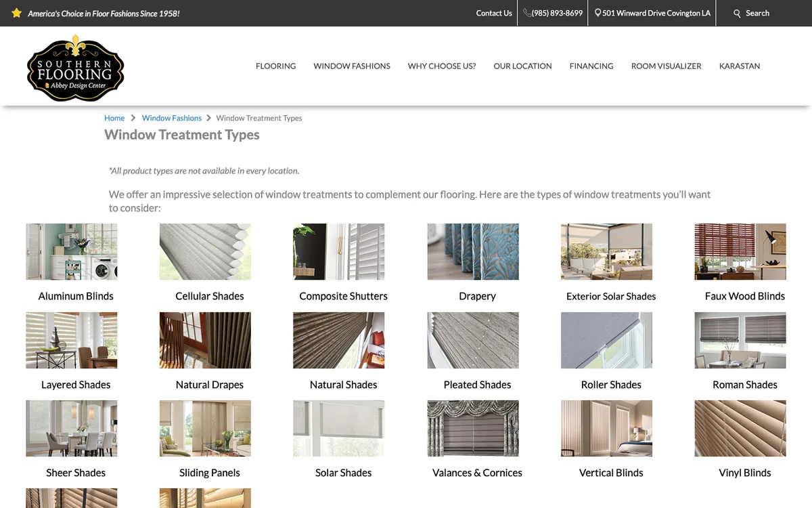This screenshot has height=508, width=812.
Task: Open the Roman Shades thumbnail image
Action: pos(740,340)
